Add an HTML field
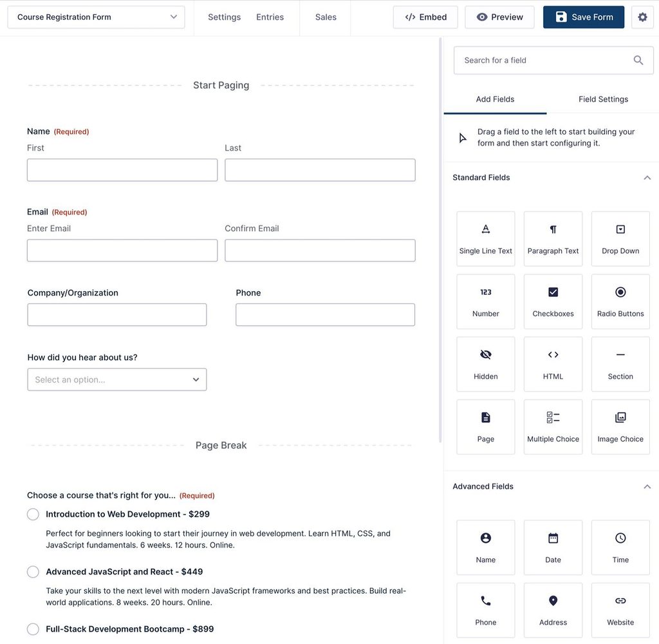 click(x=553, y=365)
